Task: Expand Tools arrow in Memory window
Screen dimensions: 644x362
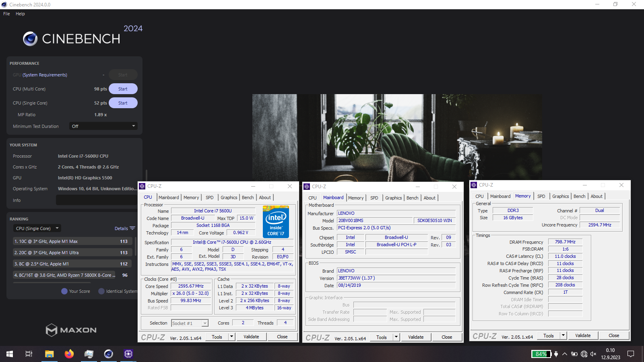Action: [x=563, y=335]
